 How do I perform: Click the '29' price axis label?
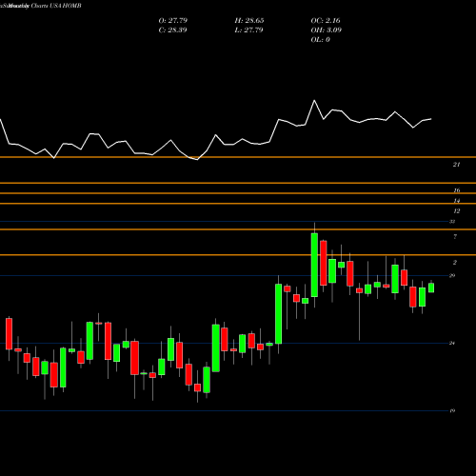[x=452, y=275]
